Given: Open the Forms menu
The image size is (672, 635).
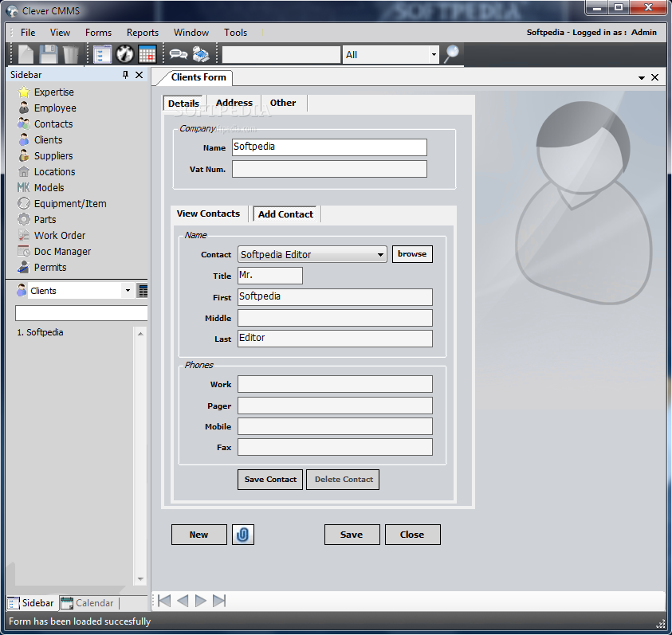Looking at the screenshot, I should pyautogui.click(x=98, y=33).
